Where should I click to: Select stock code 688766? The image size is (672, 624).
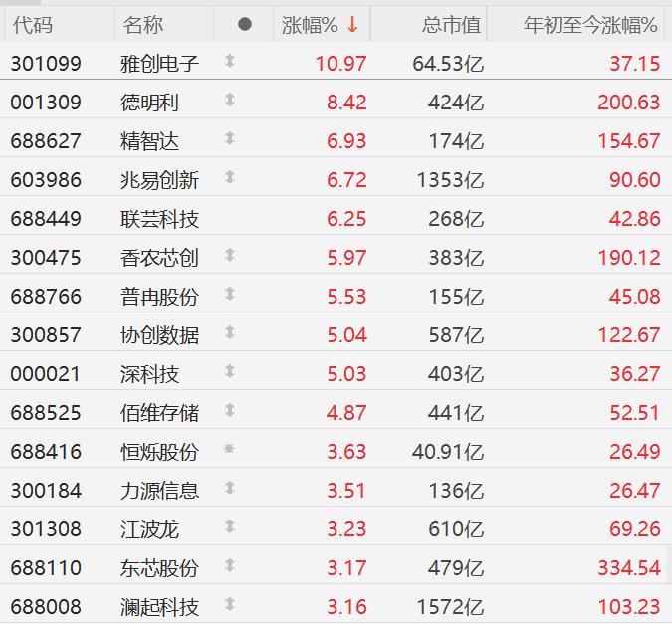[46, 297]
